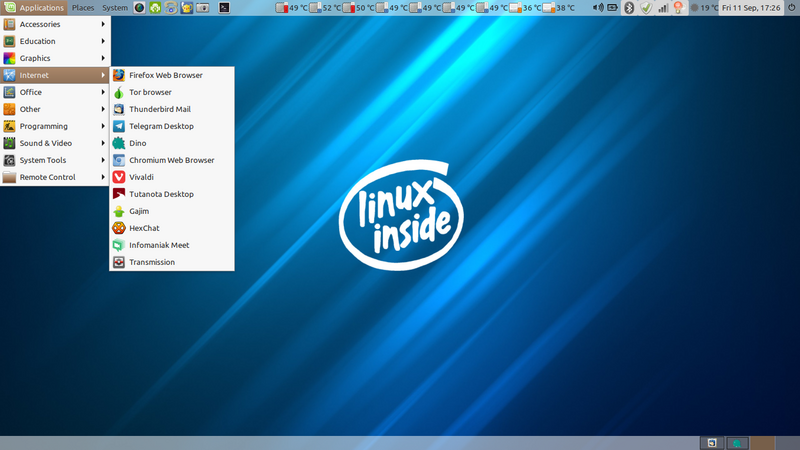This screenshot has height=450, width=800.
Task: Launch Gajim messenger
Action: pyautogui.click(x=172, y=211)
